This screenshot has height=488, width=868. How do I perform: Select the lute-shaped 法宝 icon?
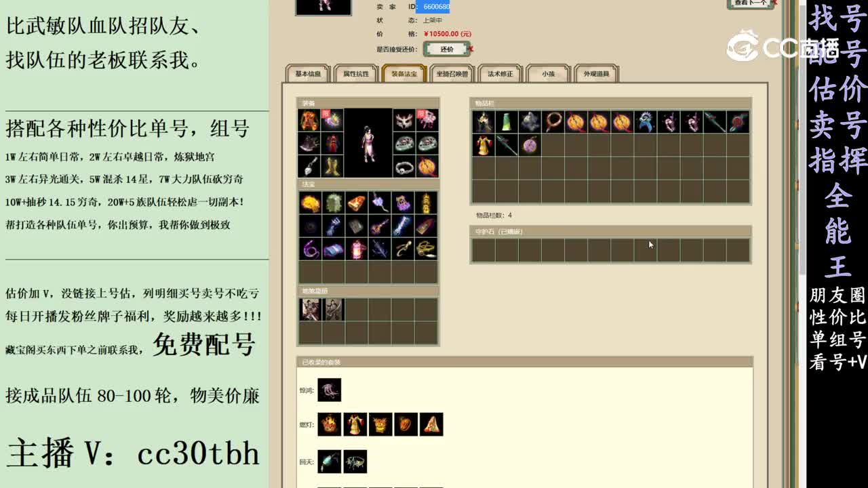pyautogui.click(x=380, y=225)
